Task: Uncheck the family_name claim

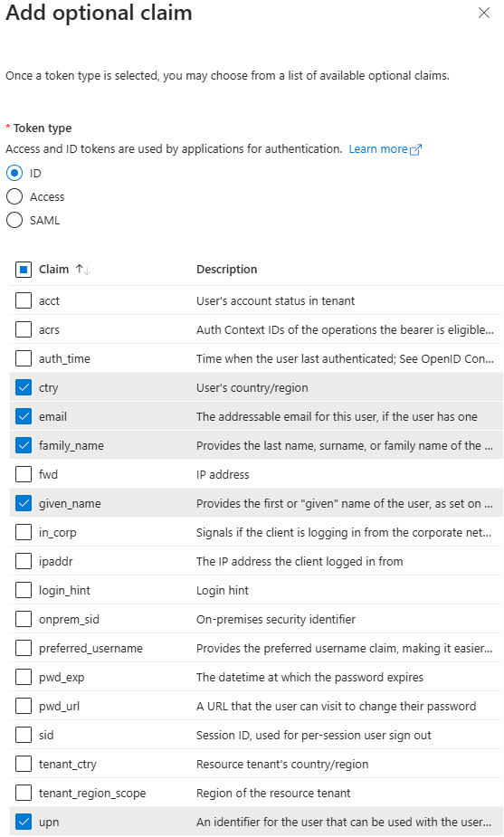Action: pos(24,445)
